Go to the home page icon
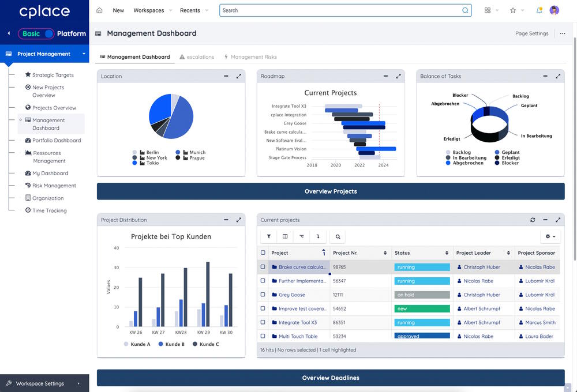Viewport: 577px width, 392px height. [x=99, y=10]
